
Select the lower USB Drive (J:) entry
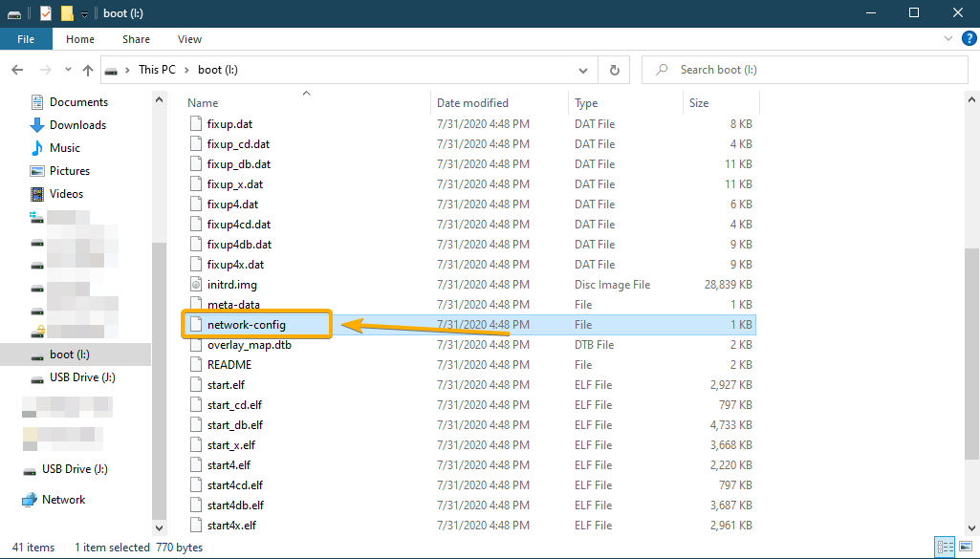(75, 469)
